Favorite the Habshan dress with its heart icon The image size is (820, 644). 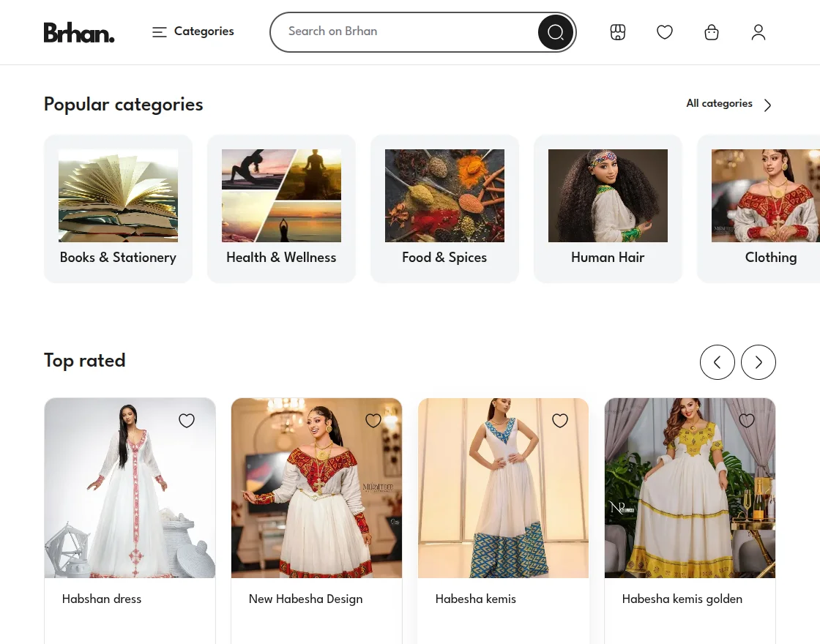[x=187, y=421]
